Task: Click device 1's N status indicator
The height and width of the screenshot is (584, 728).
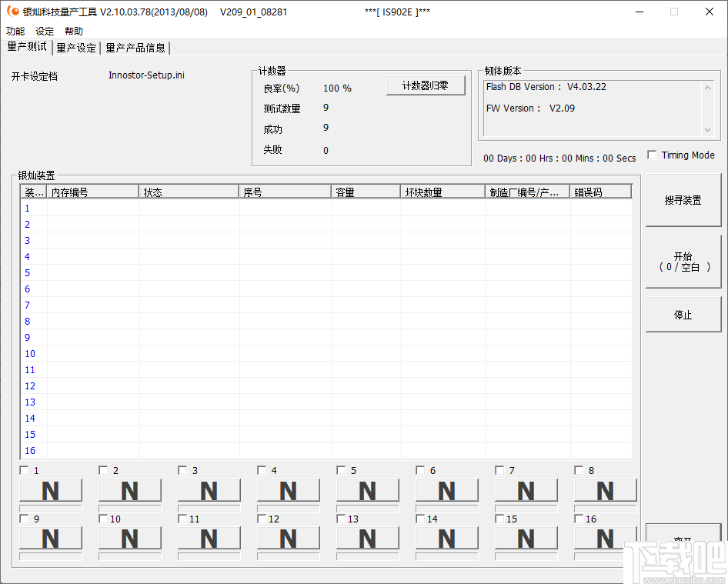Action: point(50,490)
